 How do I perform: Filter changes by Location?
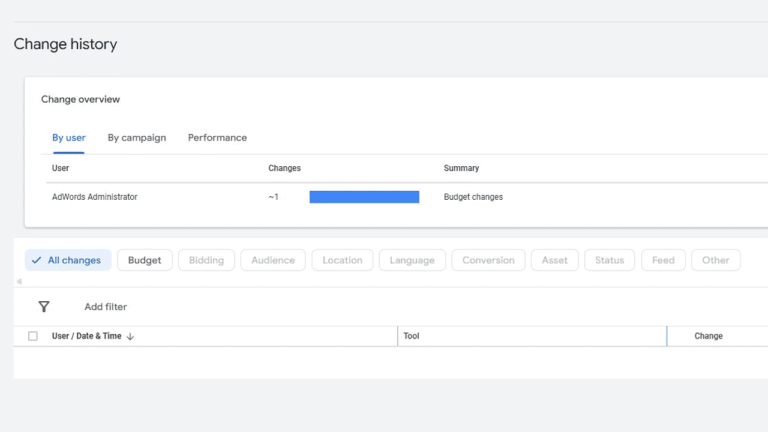(342, 260)
